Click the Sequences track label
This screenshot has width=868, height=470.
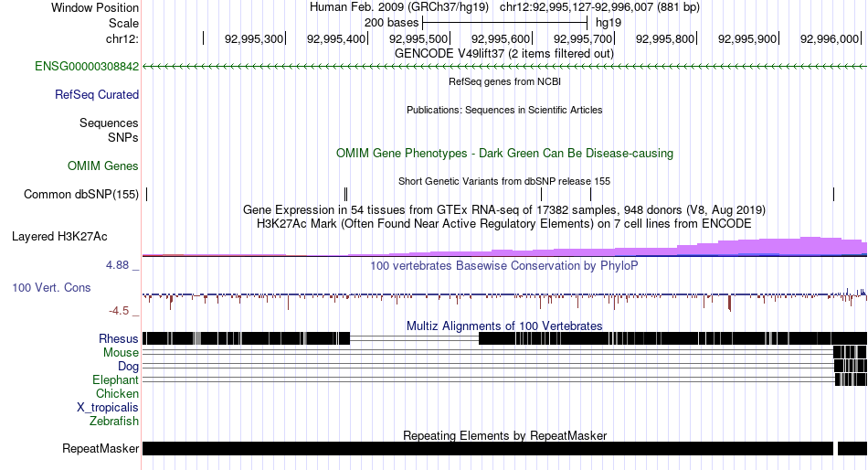click(109, 123)
